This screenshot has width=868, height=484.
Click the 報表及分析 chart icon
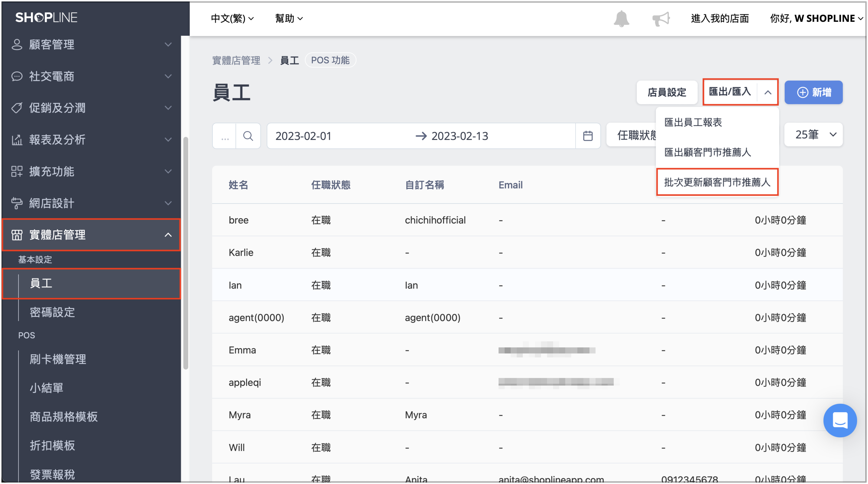(17, 140)
